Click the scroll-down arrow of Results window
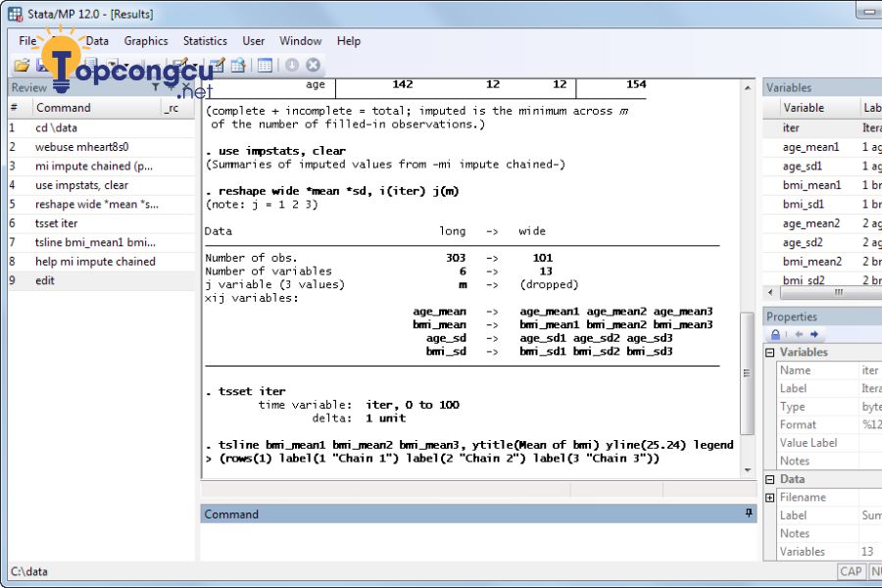This screenshot has width=882, height=588. [747, 470]
